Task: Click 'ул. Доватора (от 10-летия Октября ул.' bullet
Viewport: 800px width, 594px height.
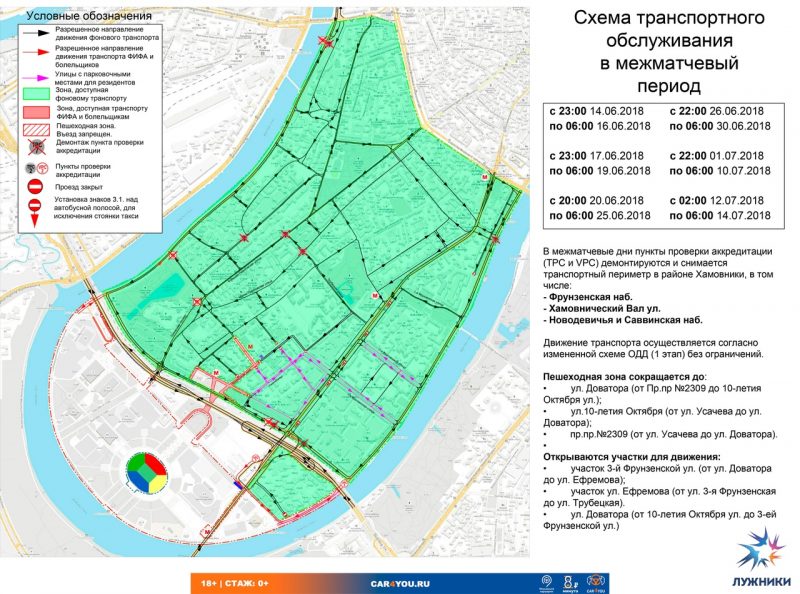Action: [660, 520]
